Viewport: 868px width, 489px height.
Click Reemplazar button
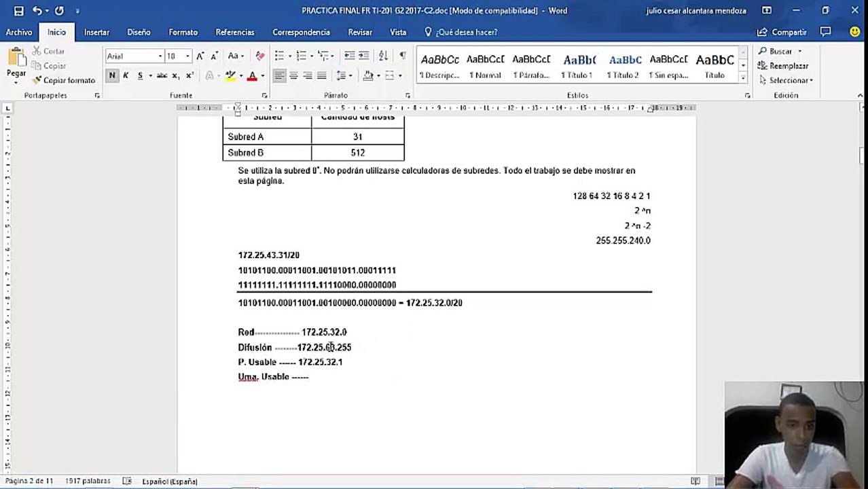784,66
